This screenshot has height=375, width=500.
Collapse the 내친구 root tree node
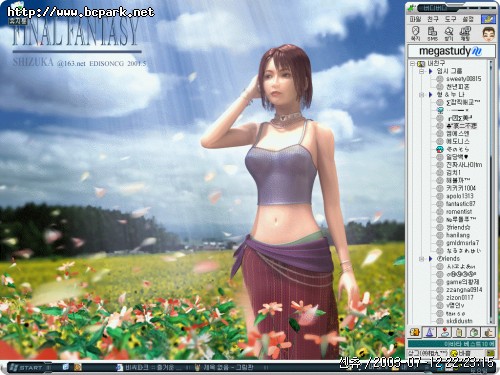[x=413, y=63]
